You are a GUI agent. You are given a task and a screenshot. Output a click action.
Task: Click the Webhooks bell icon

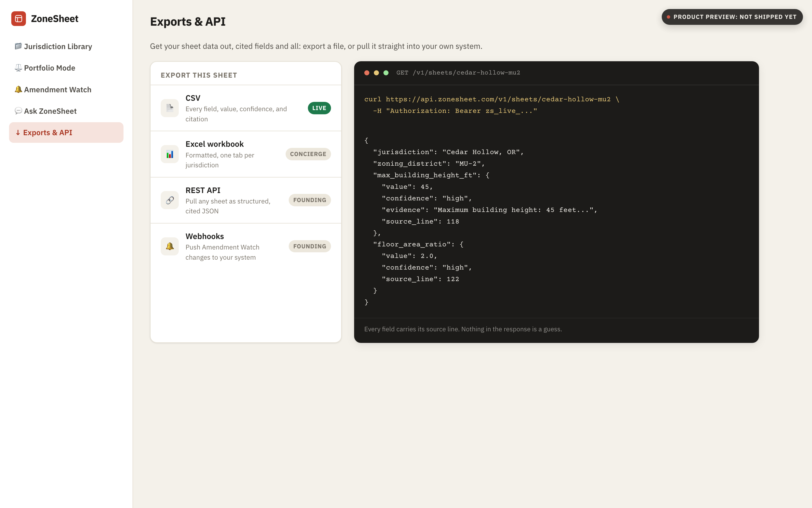click(170, 246)
